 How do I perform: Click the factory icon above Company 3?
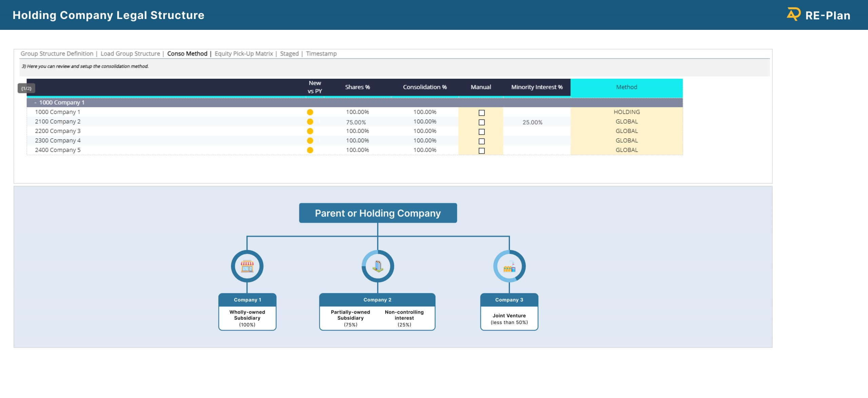coord(509,267)
